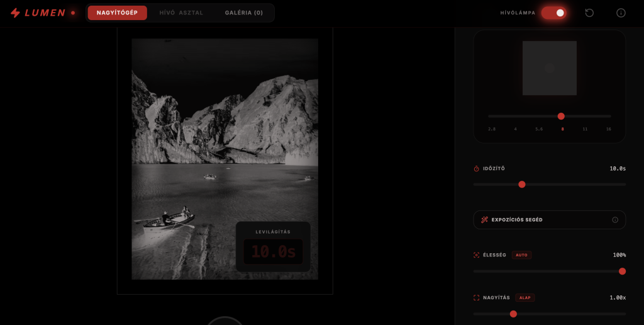Click the stopwatch icon next to Időzítő
Image resolution: width=644 pixels, height=325 pixels.
click(476, 169)
